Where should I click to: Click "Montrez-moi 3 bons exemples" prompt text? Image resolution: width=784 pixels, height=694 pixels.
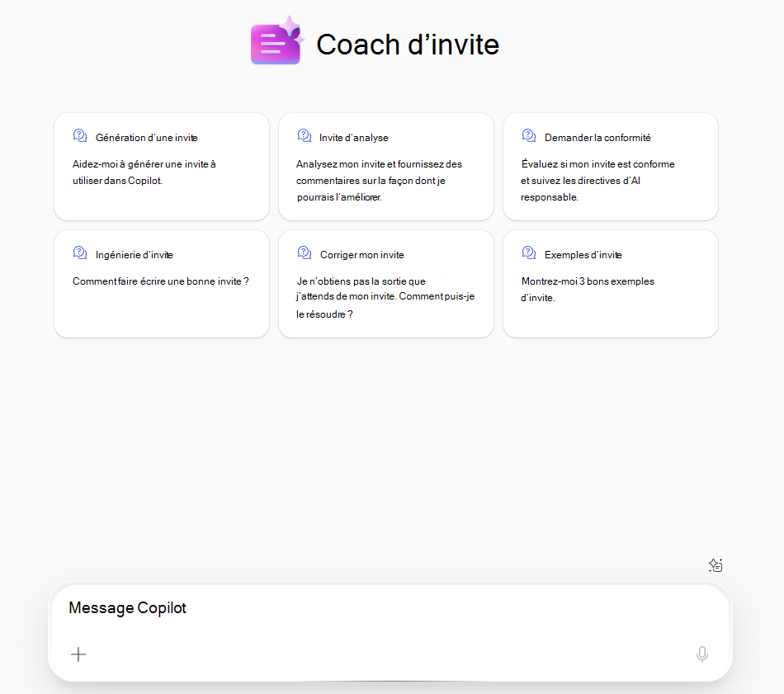pyautogui.click(x=588, y=281)
